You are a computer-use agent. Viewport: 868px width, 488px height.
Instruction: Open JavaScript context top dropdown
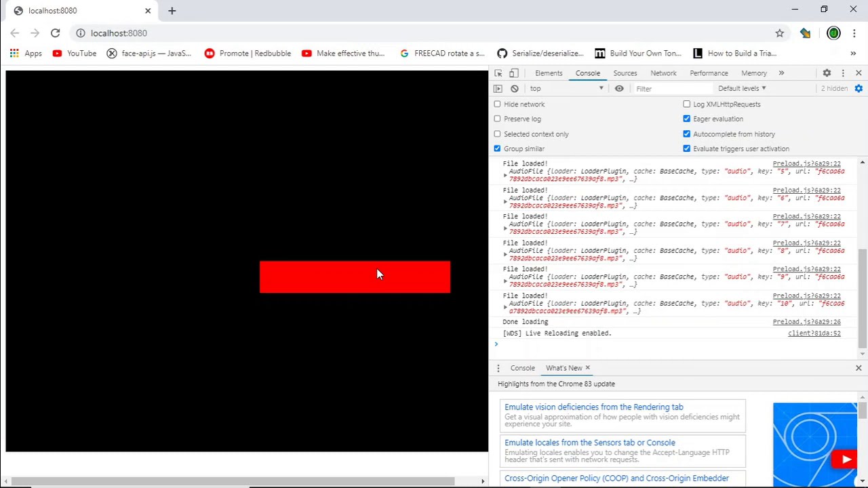pyautogui.click(x=566, y=89)
